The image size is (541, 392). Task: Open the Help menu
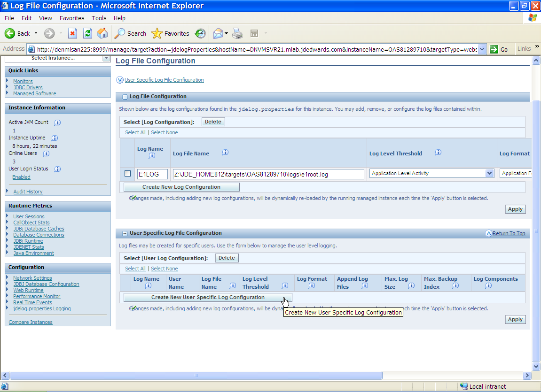(x=119, y=18)
